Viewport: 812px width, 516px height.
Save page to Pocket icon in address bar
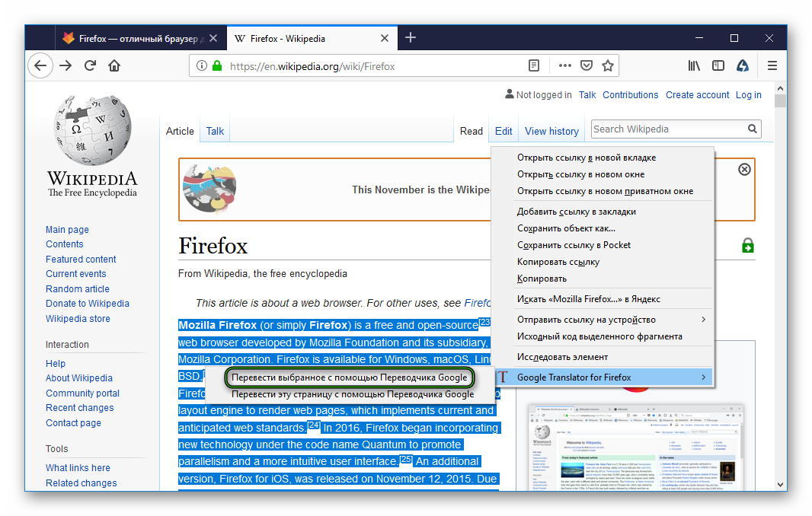coord(587,66)
